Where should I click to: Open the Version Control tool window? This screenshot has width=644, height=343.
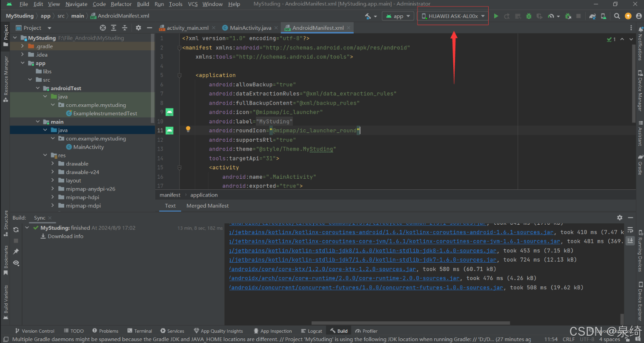click(34, 331)
